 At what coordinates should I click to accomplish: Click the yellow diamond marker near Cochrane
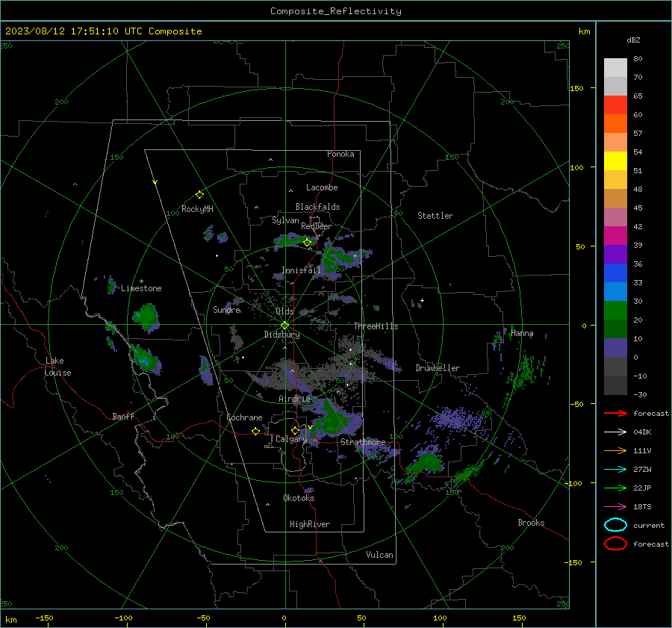(x=255, y=432)
